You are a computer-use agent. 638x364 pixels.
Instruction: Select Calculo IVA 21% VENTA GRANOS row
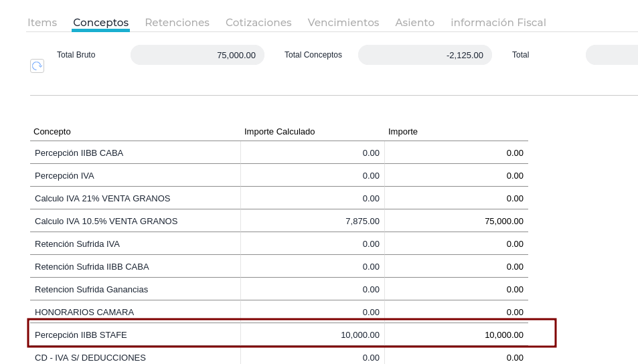tap(279, 199)
